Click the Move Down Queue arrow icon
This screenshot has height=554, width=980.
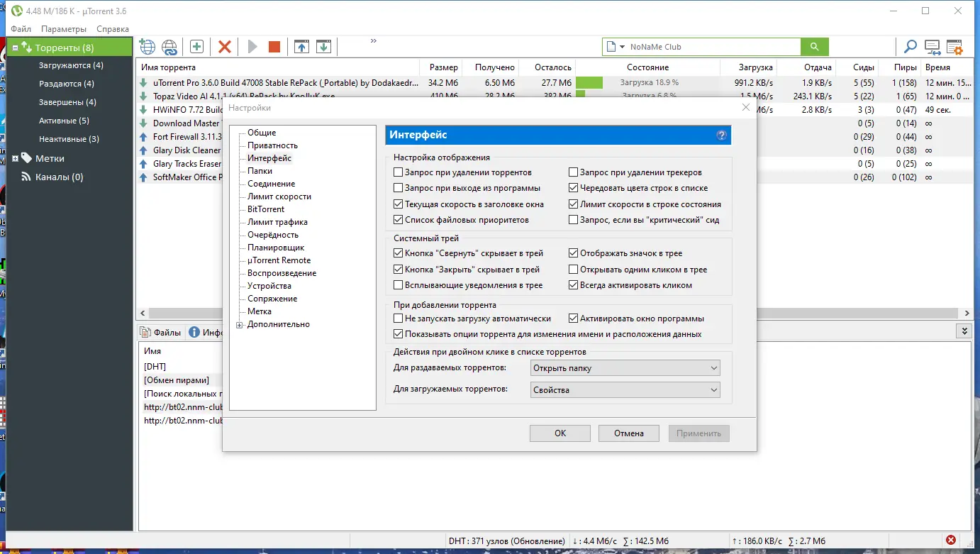point(323,47)
